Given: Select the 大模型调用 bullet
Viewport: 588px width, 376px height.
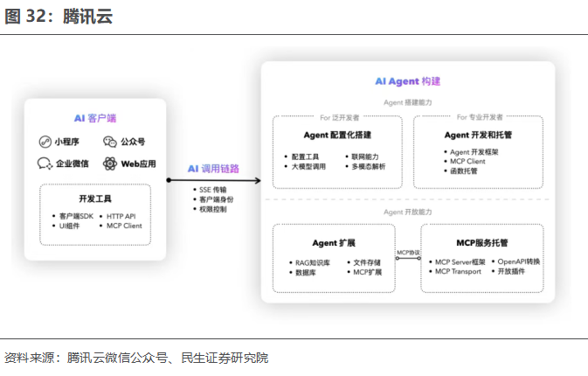Looking at the screenshot, I should 308,167.
